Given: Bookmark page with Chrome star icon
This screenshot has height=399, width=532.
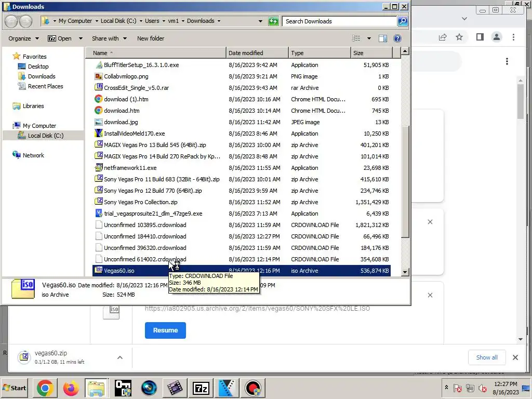Looking at the screenshot, I should pyautogui.click(x=459, y=37).
